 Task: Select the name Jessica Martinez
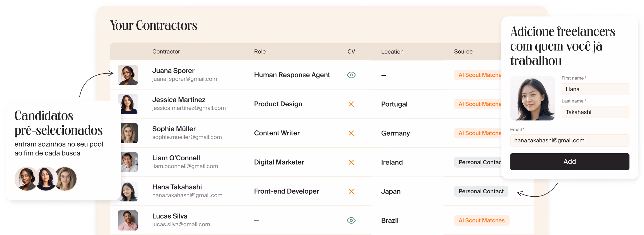[179, 100]
